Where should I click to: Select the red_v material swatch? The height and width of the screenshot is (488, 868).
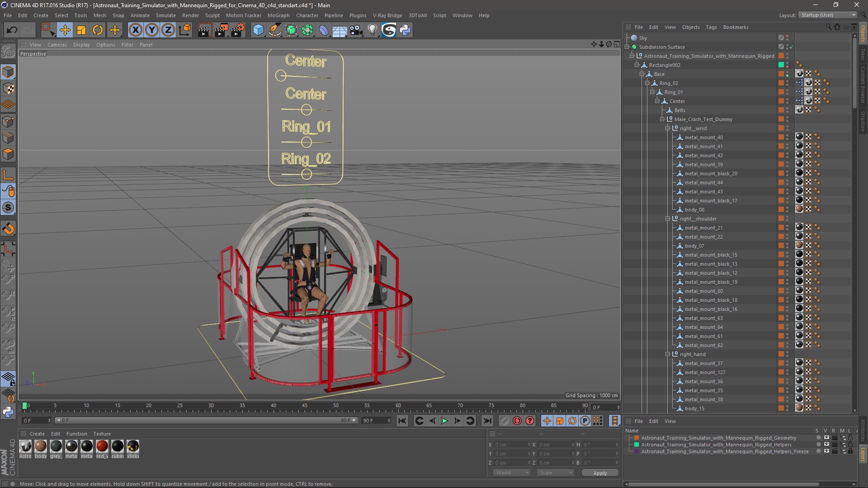pos(102,449)
